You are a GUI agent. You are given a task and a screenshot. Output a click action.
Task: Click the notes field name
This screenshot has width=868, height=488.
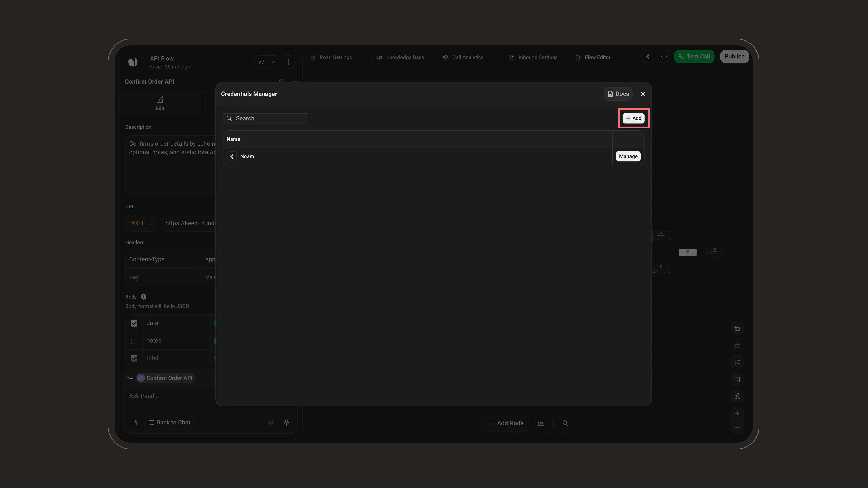[x=154, y=340]
